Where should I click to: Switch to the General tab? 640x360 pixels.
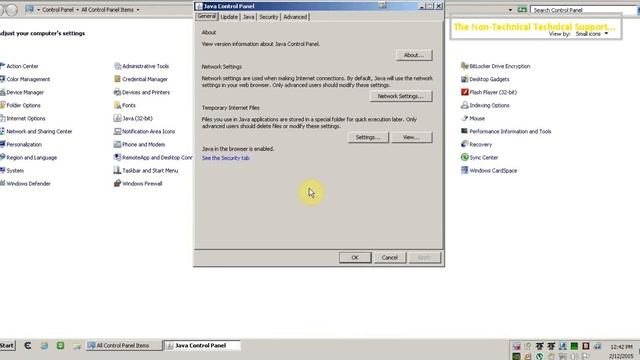(x=207, y=16)
